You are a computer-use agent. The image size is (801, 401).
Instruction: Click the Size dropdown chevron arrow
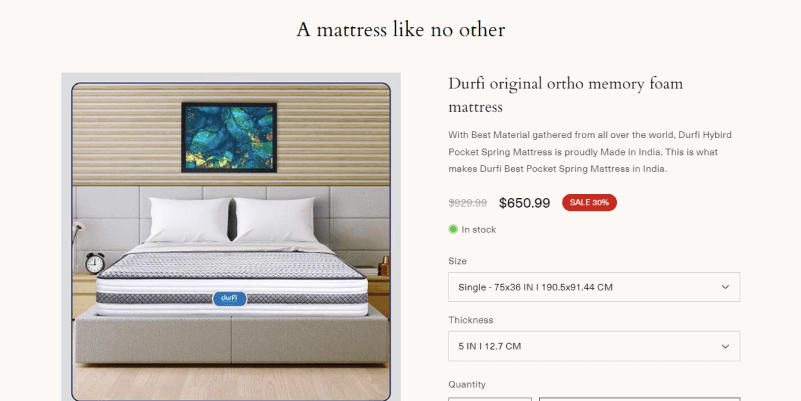click(725, 287)
